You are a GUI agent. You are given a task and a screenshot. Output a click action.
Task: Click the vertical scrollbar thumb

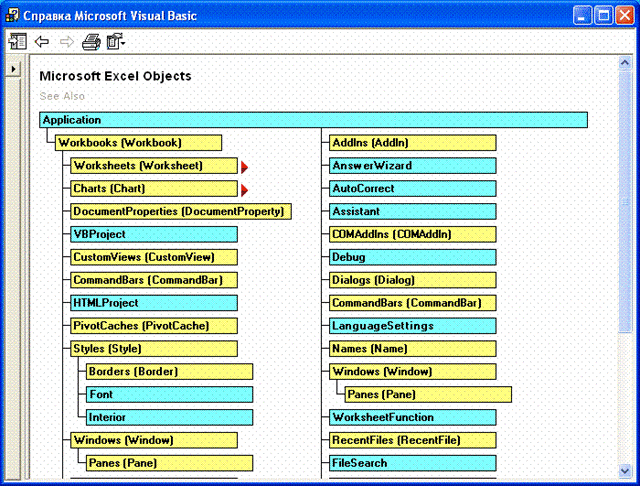pyautogui.click(x=625, y=202)
